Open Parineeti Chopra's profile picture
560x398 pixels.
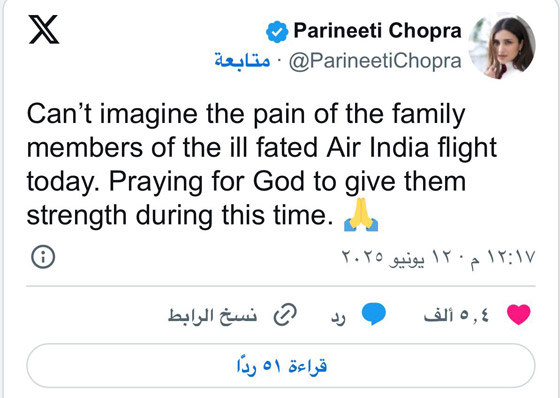click(501, 46)
